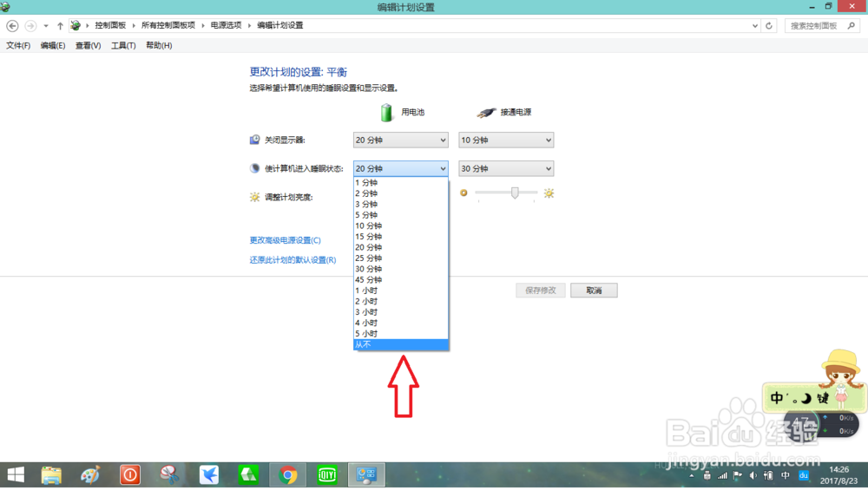Select 20 分钟 in the sleep list
Viewport: 868px width, 490px height.
click(x=400, y=247)
